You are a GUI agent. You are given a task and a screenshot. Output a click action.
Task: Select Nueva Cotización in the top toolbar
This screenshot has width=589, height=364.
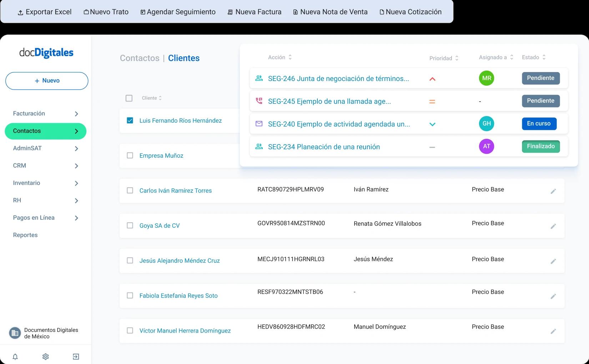410,11
